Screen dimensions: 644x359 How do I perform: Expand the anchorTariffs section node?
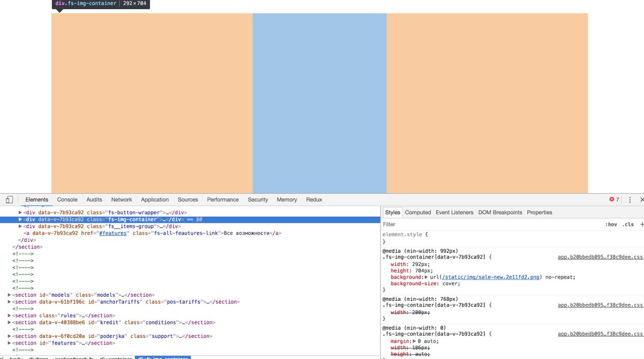(x=10, y=302)
